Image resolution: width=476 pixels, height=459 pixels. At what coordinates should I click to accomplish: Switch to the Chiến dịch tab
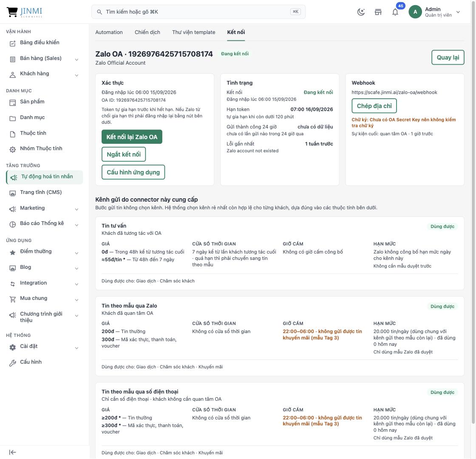click(x=147, y=32)
